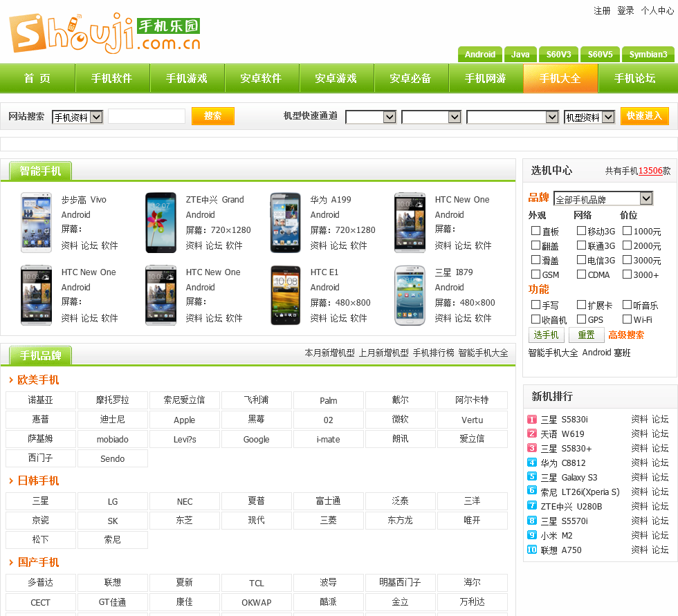The height and width of the screenshot is (616, 678).
Task: Switch to the Java platform tab
Action: click(x=520, y=55)
